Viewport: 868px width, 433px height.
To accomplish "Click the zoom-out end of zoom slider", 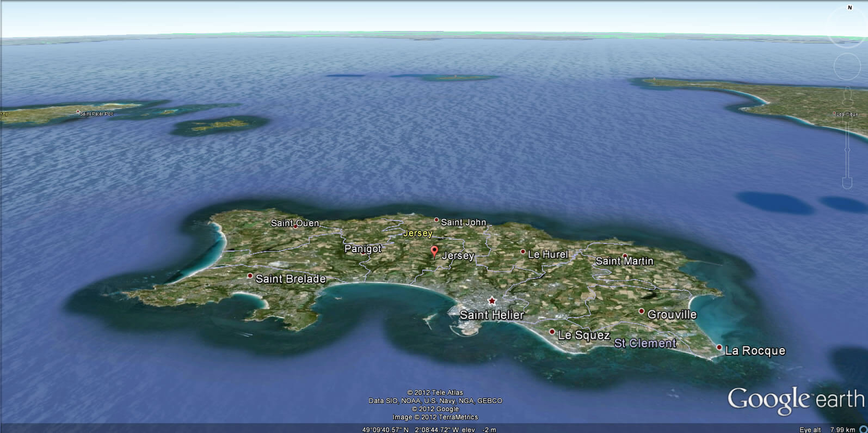I will coord(847,182).
